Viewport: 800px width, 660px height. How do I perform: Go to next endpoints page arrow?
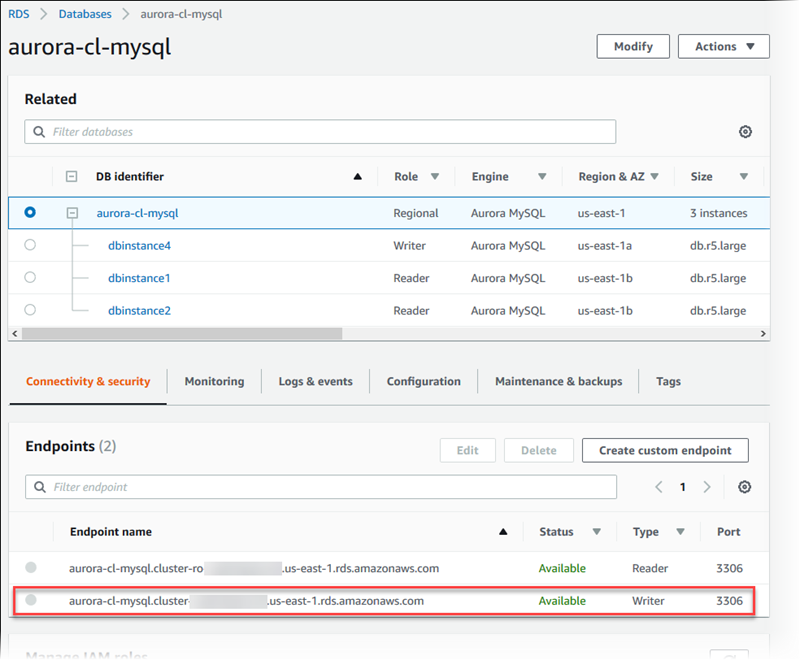(707, 487)
